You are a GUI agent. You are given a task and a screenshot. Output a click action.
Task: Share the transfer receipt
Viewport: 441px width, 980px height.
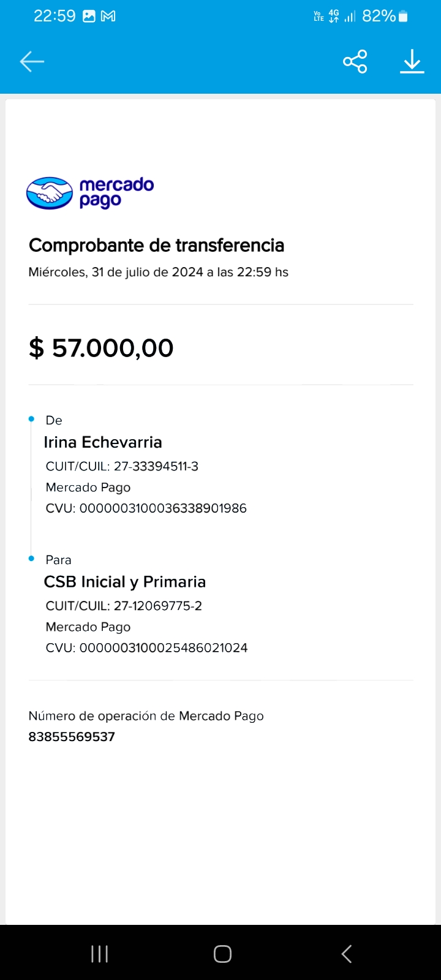(x=355, y=61)
